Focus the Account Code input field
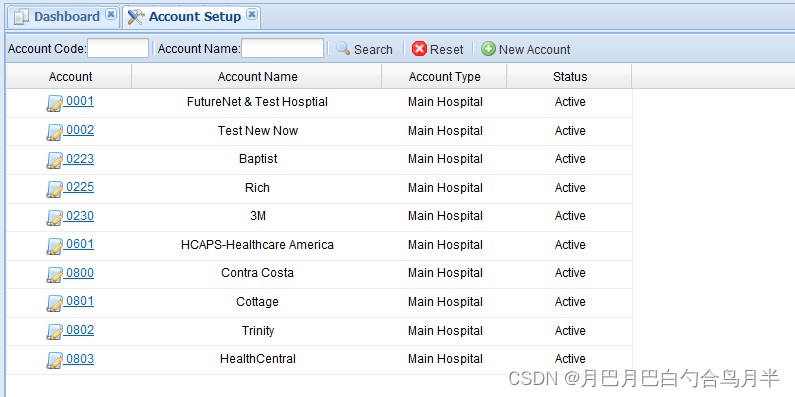This screenshot has width=795, height=397. pos(118,49)
